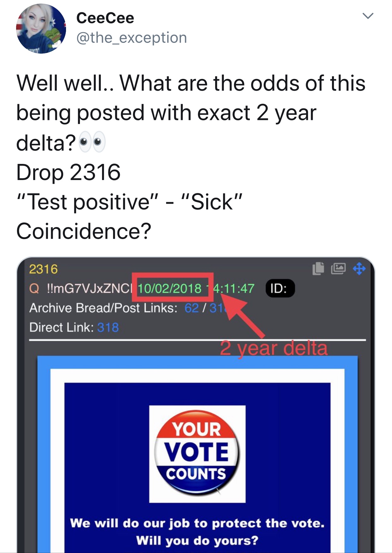The image size is (392, 553).
Task: Open the Direct Link 318
Action: click(108, 328)
